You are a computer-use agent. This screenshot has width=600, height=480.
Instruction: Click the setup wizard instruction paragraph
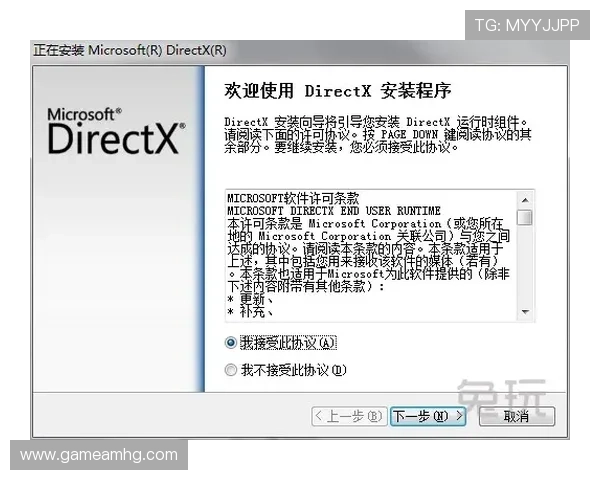click(x=378, y=134)
